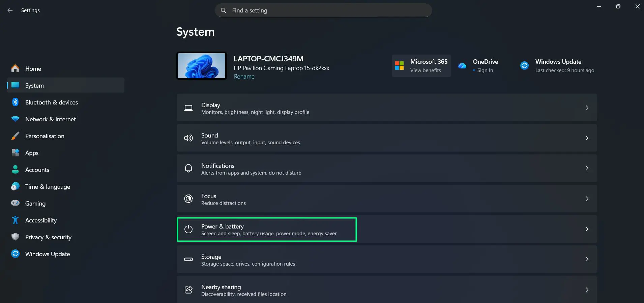Click 'Alerts from apps and system' description

click(x=251, y=173)
